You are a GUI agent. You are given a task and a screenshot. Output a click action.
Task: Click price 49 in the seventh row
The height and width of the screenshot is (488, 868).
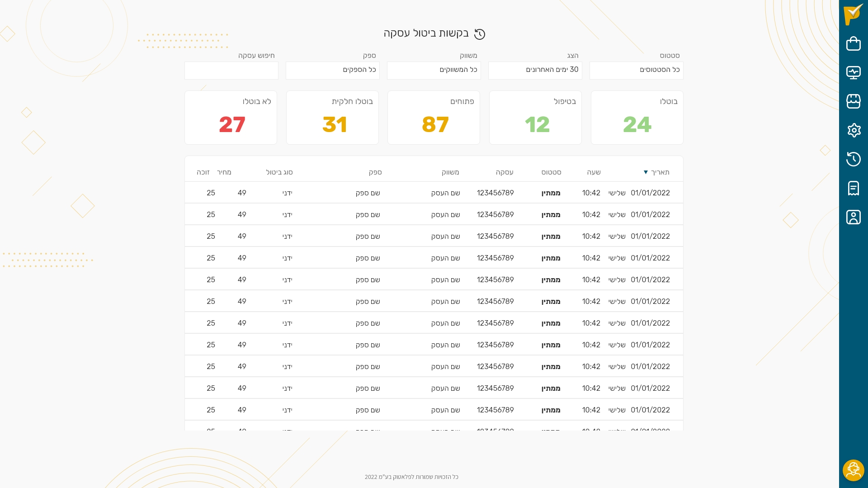[242, 323]
